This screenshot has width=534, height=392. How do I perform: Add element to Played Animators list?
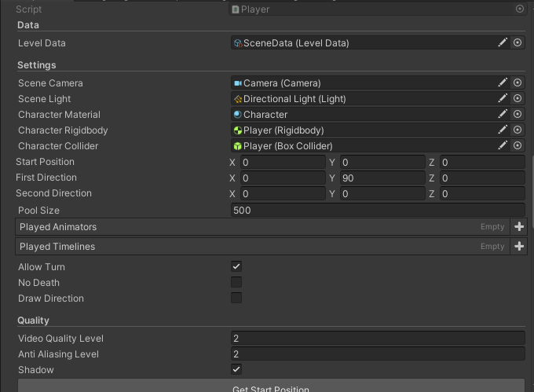(518, 227)
